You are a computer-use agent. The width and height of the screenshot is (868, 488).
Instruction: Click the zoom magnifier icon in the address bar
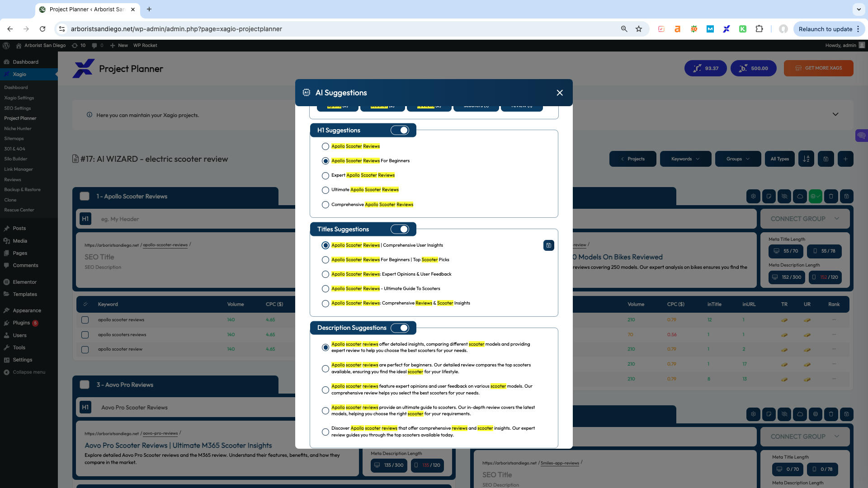tap(624, 29)
